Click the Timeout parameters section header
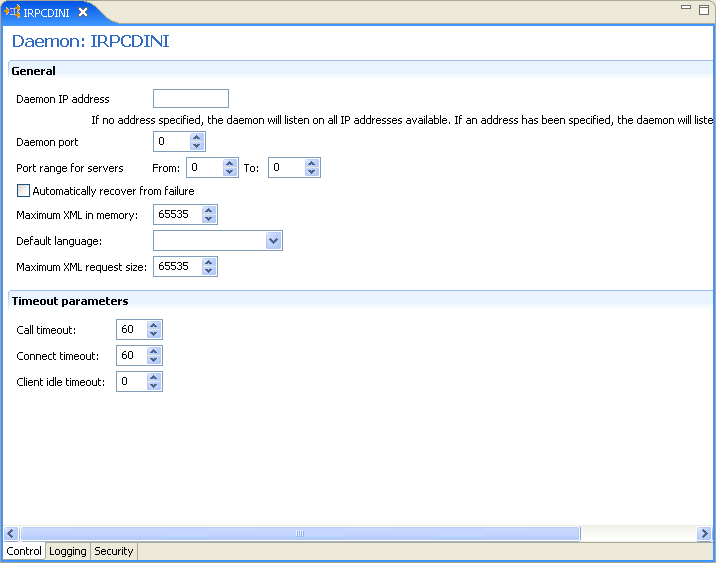 coord(70,301)
